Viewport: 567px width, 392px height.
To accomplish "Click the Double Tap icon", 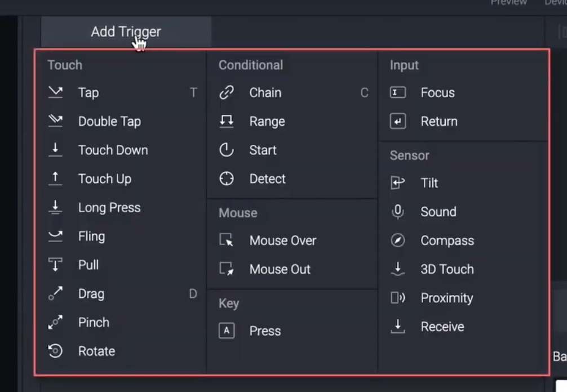I will pos(55,122).
